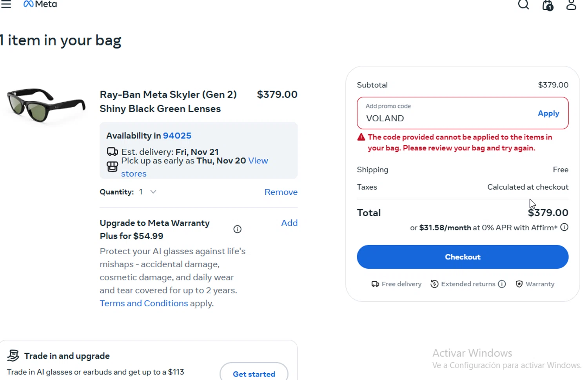Click the Extended returns info icon
Screen dimensions: 588x380
[x=502, y=284]
